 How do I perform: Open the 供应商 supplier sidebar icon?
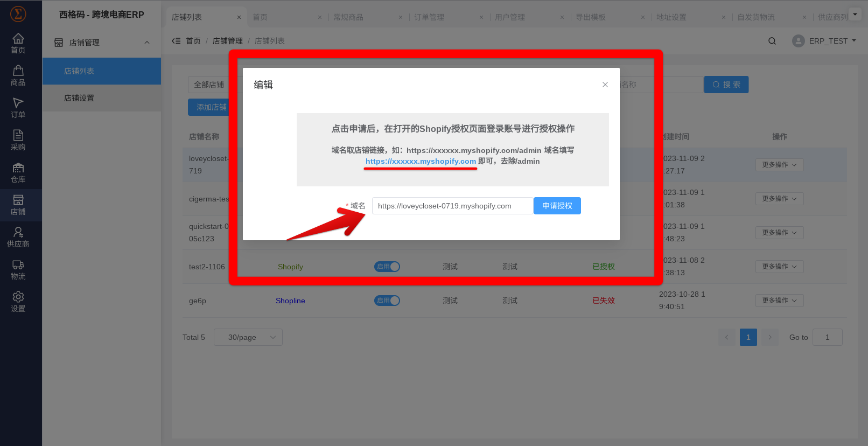pos(18,237)
